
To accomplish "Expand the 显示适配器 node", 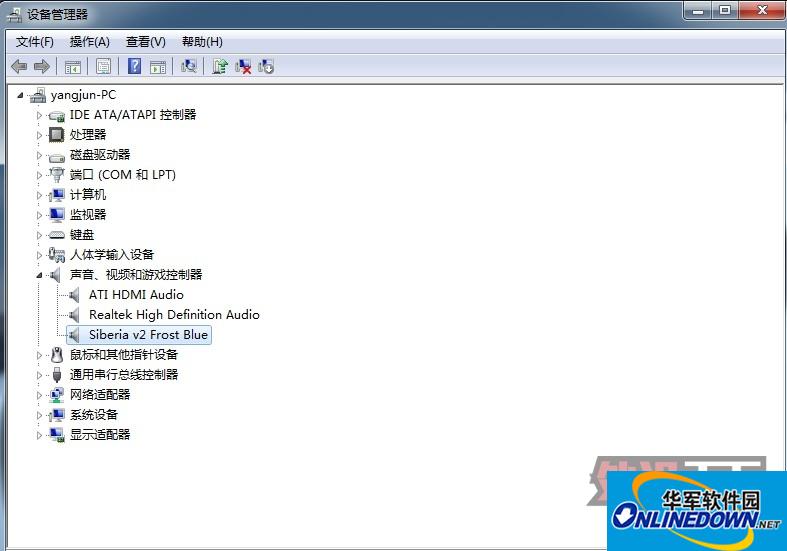I will tap(39, 435).
